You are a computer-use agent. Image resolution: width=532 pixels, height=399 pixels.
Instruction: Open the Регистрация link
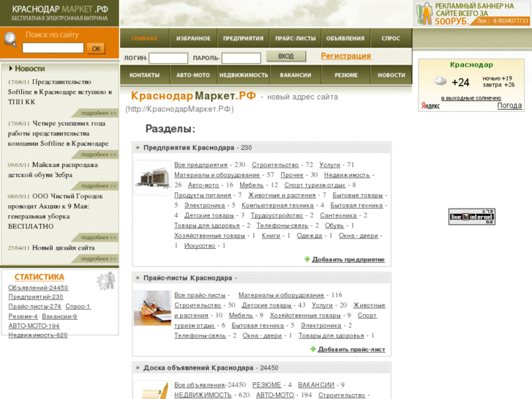345,56
